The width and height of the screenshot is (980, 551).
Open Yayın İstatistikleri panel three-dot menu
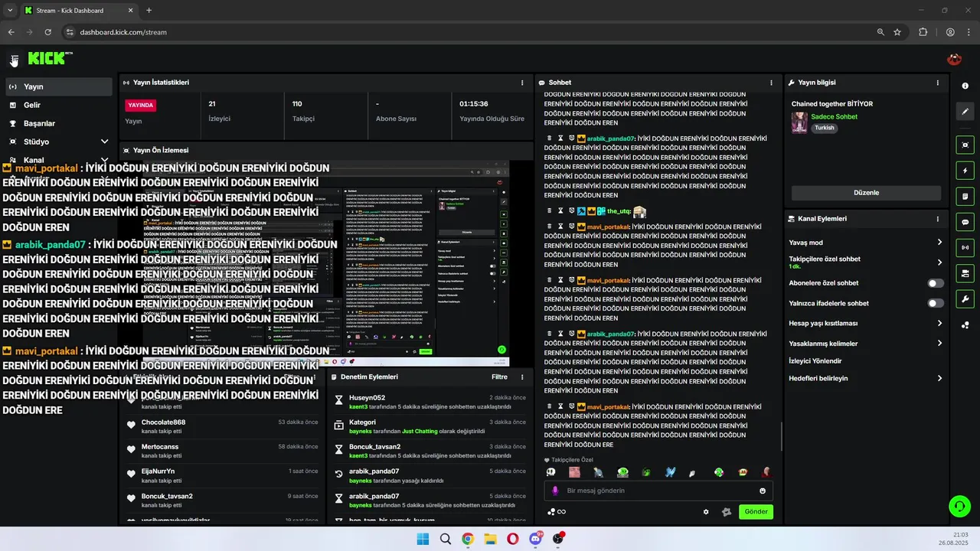(x=522, y=83)
